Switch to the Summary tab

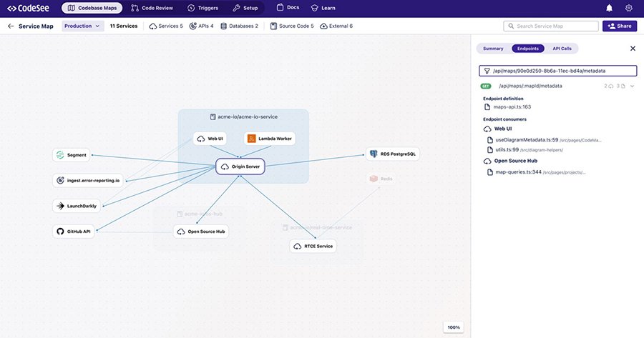(x=493, y=49)
